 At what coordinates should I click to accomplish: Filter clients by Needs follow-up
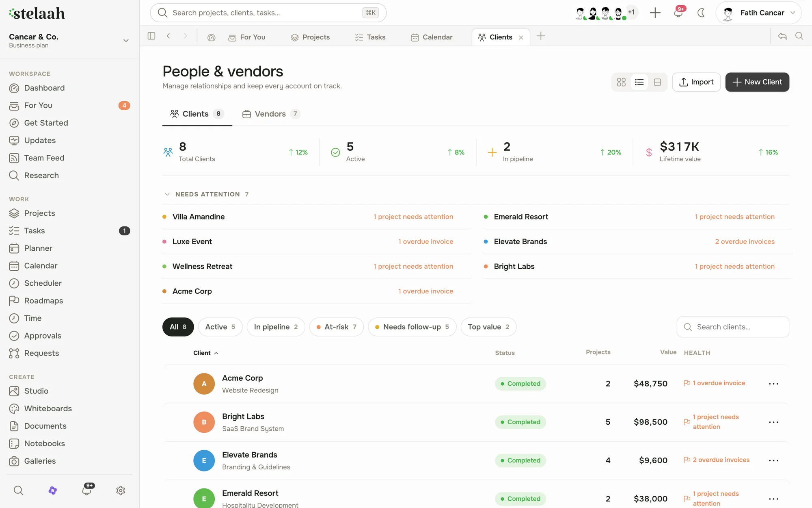pyautogui.click(x=412, y=327)
